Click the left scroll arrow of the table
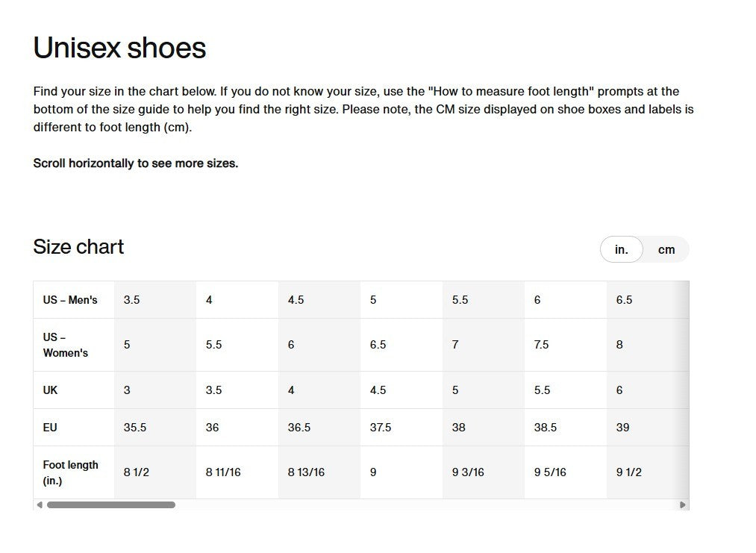This screenshot has width=756, height=553. (x=40, y=505)
